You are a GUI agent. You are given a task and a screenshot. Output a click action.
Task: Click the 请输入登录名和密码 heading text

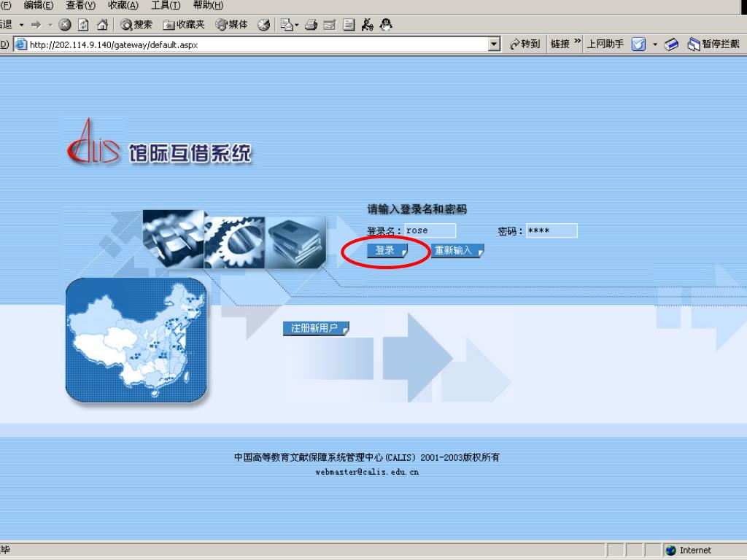[x=417, y=209]
